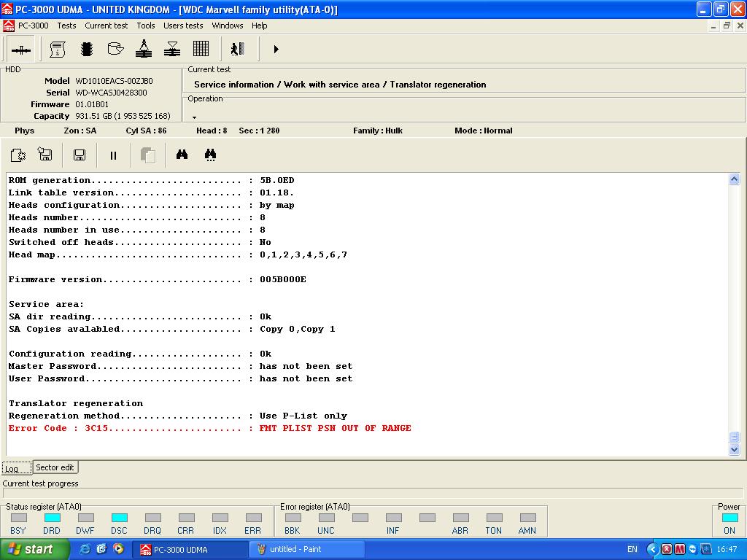747x560 pixels.
Task: Click the BSY status indicator
Action: click(18, 518)
